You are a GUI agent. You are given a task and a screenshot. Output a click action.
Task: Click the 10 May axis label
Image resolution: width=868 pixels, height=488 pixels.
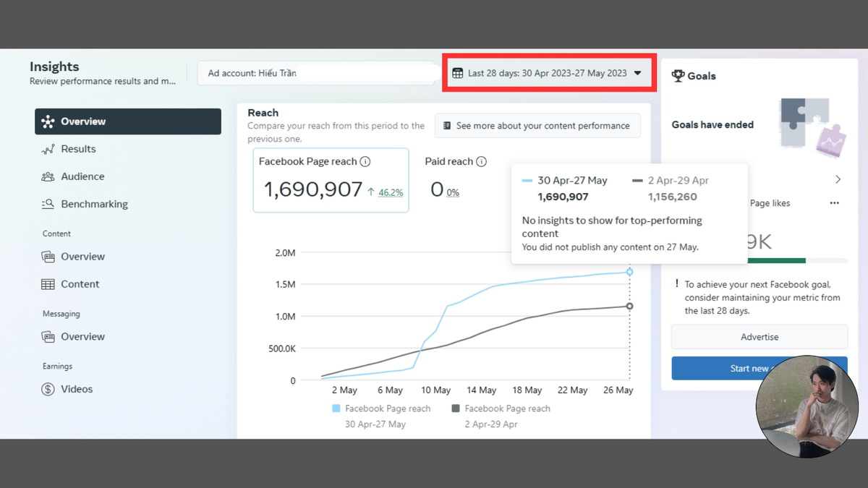(436, 390)
